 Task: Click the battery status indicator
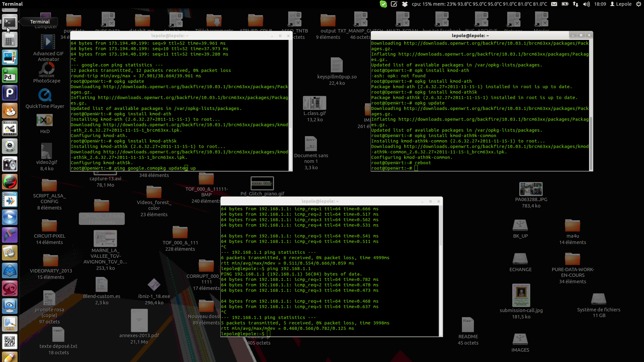tap(565, 4)
